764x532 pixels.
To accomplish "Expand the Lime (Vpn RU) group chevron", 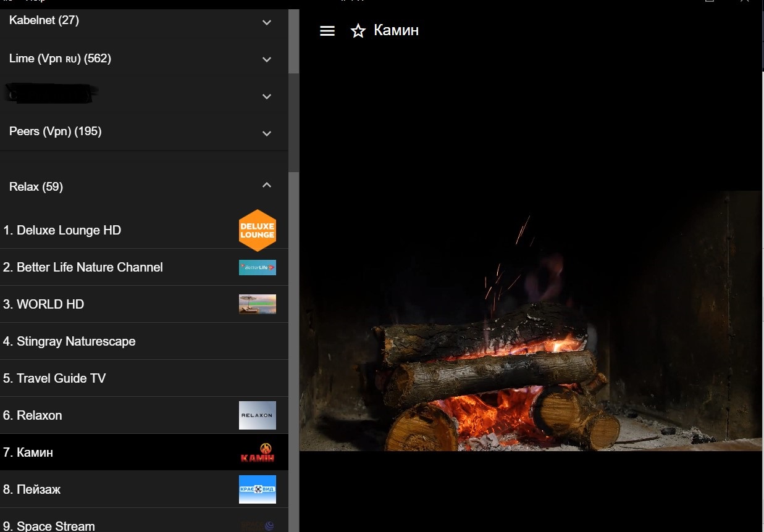I will pos(267,60).
